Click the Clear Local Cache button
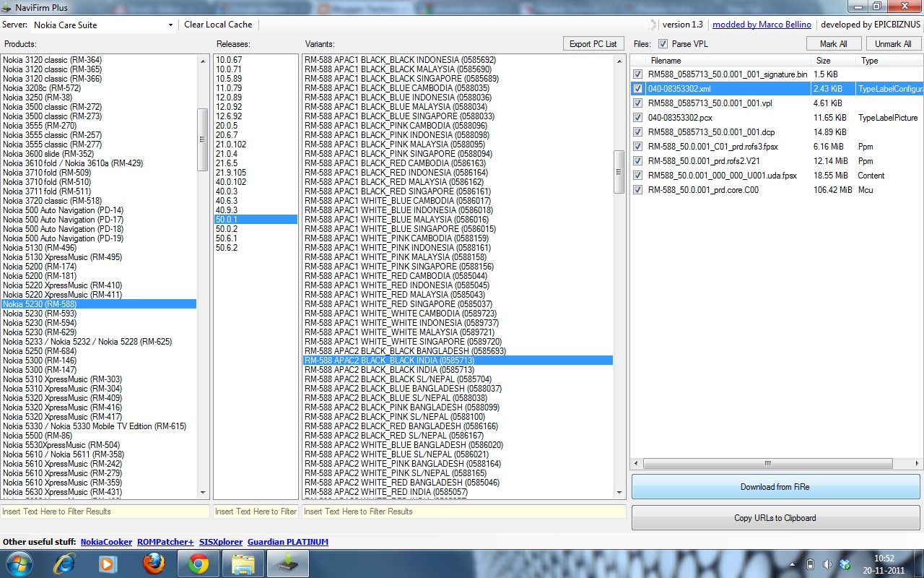This screenshot has height=578, width=924. [218, 25]
